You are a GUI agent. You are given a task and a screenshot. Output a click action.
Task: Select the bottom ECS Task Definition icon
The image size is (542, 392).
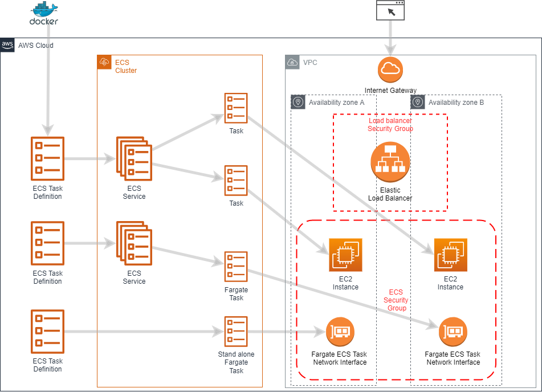tap(47, 332)
